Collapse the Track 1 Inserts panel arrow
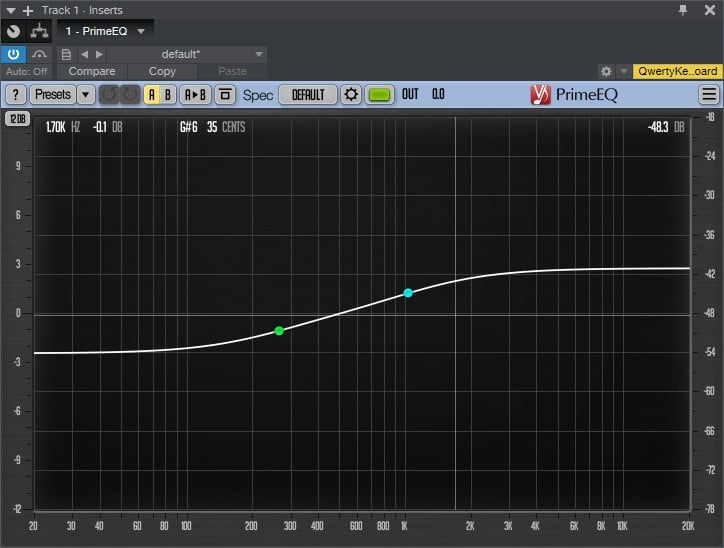The width and height of the screenshot is (724, 548). 11,10
